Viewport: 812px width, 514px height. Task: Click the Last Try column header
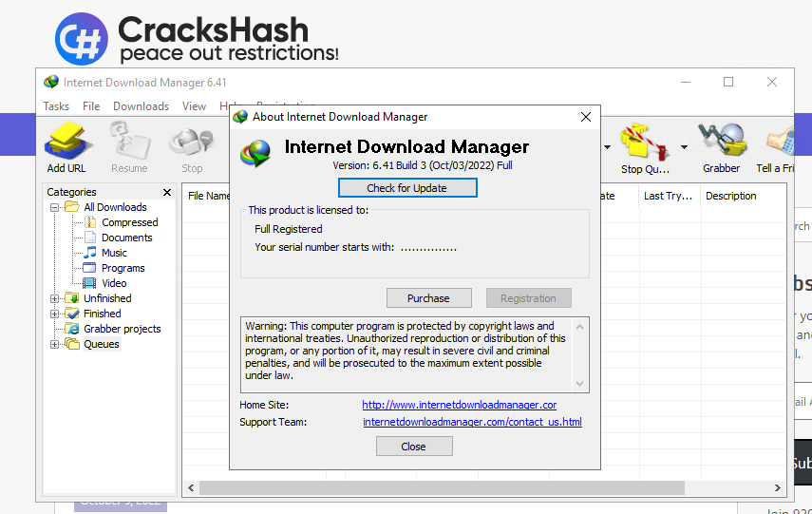point(668,196)
